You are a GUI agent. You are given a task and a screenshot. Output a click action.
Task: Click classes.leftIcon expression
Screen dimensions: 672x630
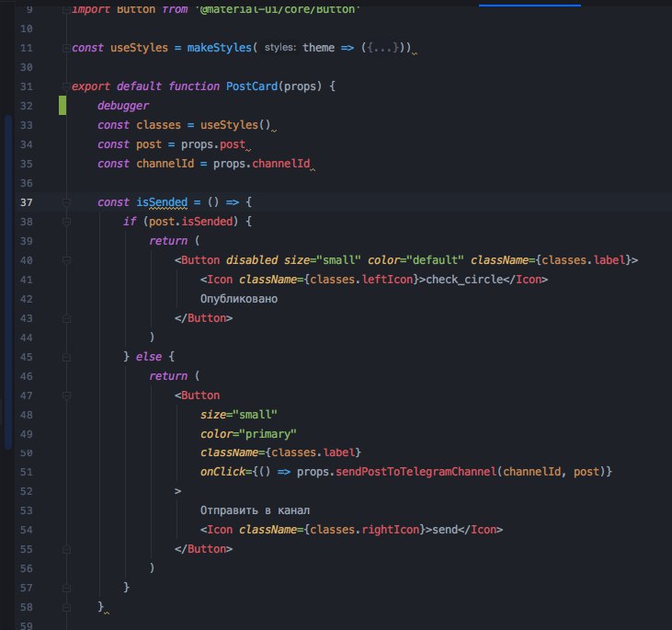[364, 280]
